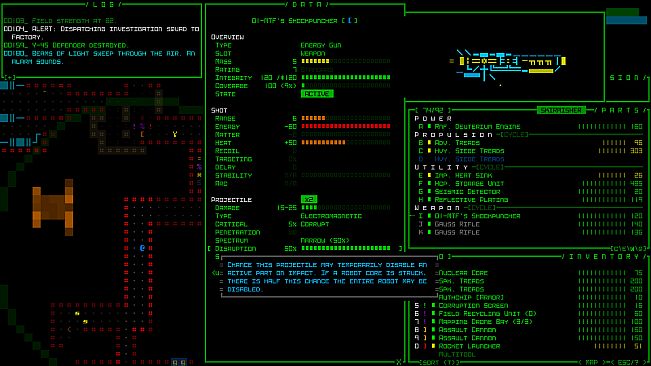
Task: Click the ALERT dispatching squad log line
Action: click(101, 33)
